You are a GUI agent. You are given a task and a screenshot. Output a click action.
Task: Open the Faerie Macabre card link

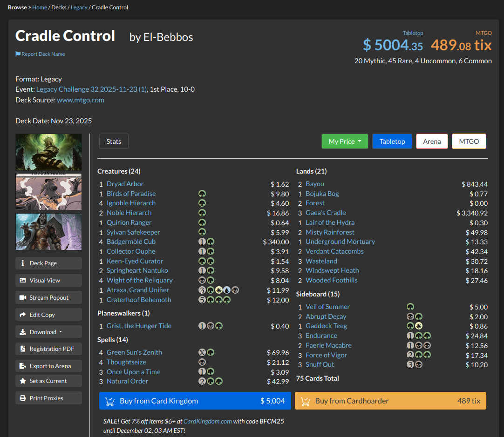[328, 345]
